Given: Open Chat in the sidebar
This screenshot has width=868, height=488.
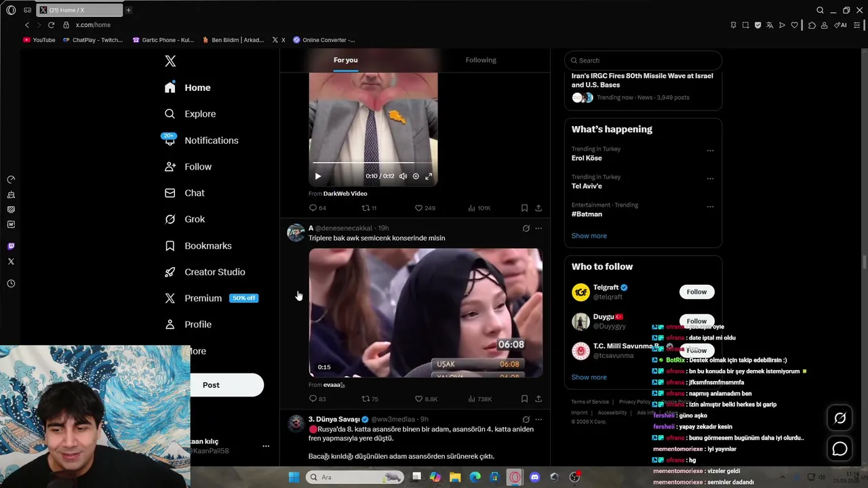Looking at the screenshot, I should coord(184,193).
